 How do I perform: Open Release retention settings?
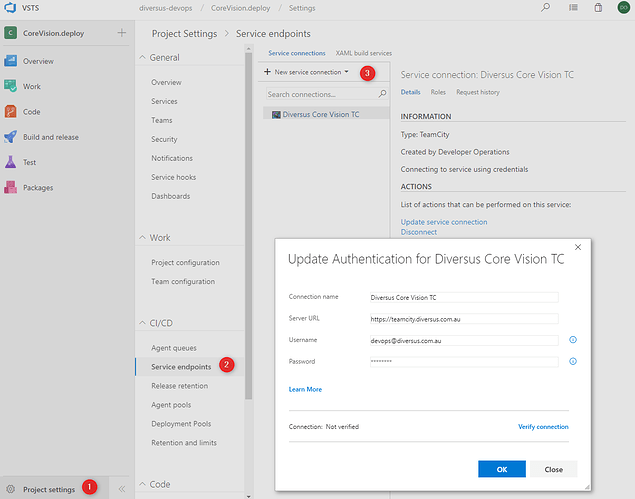(x=180, y=386)
